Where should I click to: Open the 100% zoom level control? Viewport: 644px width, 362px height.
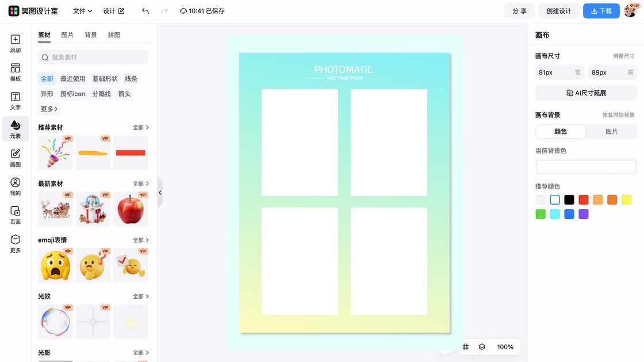(505, 347)
